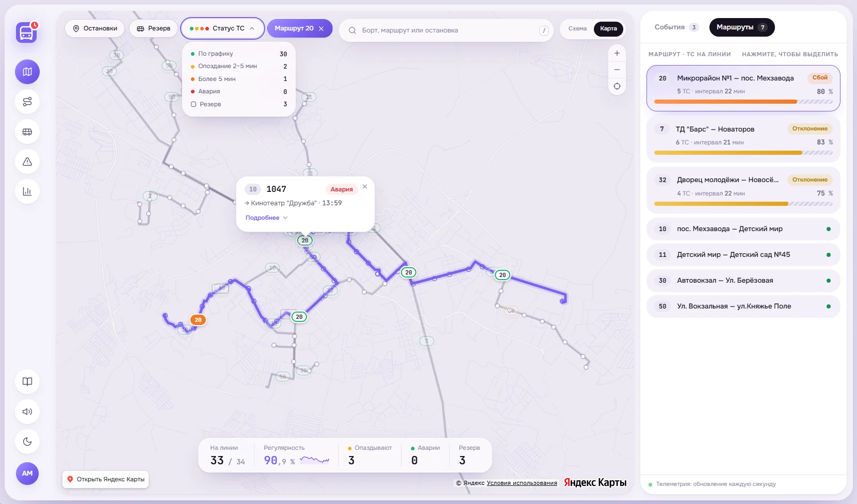Collapse the Статус ТС dropdown
Screen dimensions: 857x504
(222, 28)
